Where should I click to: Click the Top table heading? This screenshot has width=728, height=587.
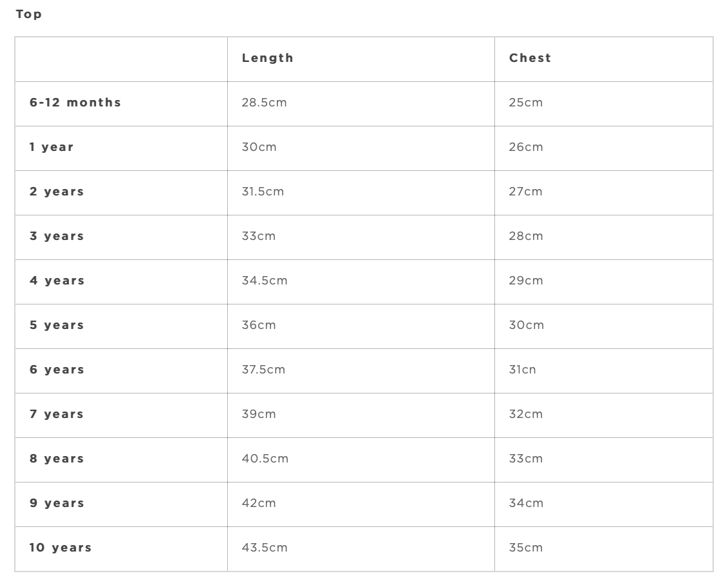[x=28, y=14]
